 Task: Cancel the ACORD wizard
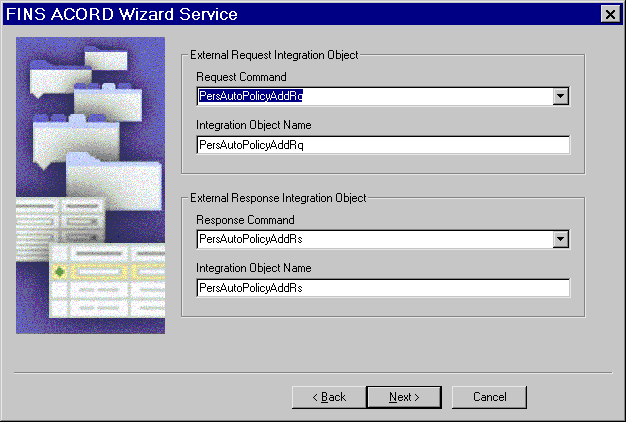pos(489,397)
